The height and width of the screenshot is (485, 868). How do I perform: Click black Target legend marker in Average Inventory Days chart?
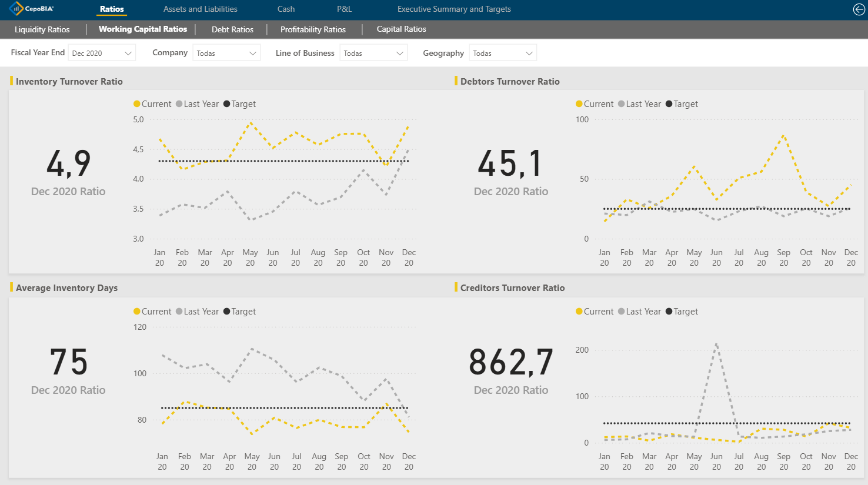[227, 312]
